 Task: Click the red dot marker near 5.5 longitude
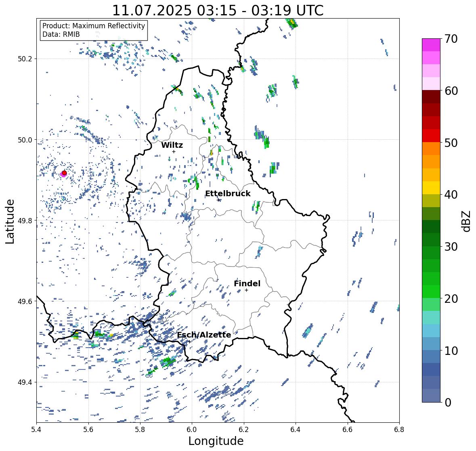tap(64, 173)
